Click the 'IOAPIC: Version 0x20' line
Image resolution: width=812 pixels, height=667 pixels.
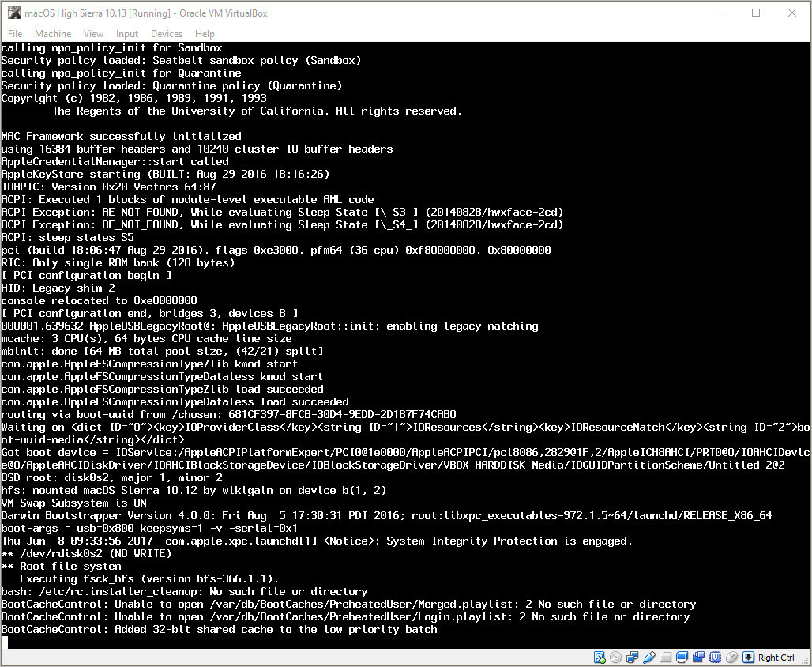point(108,187)
